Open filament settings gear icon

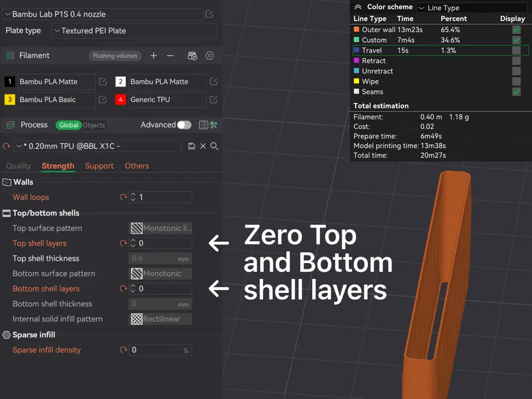coord(209,56)
